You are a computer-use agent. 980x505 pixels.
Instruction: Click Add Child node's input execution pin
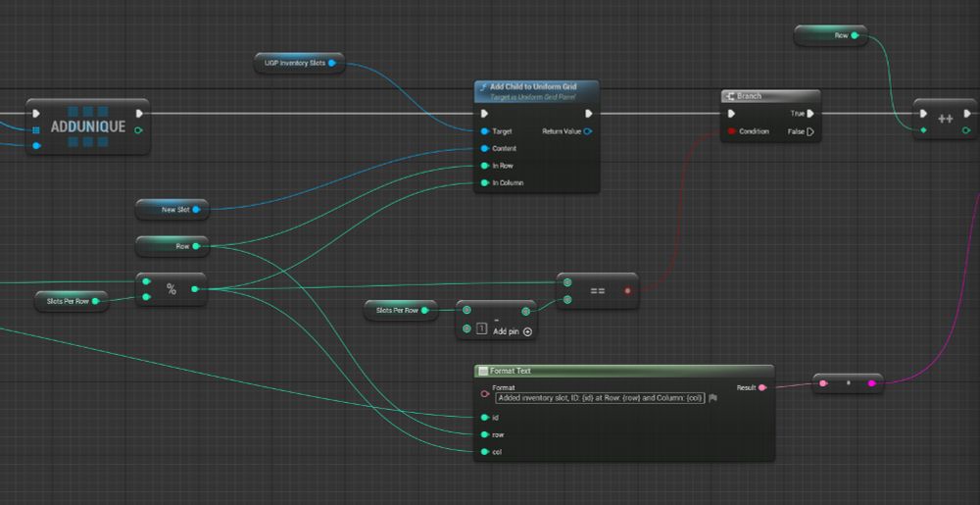pyautogui.click(x=484, y=114)
